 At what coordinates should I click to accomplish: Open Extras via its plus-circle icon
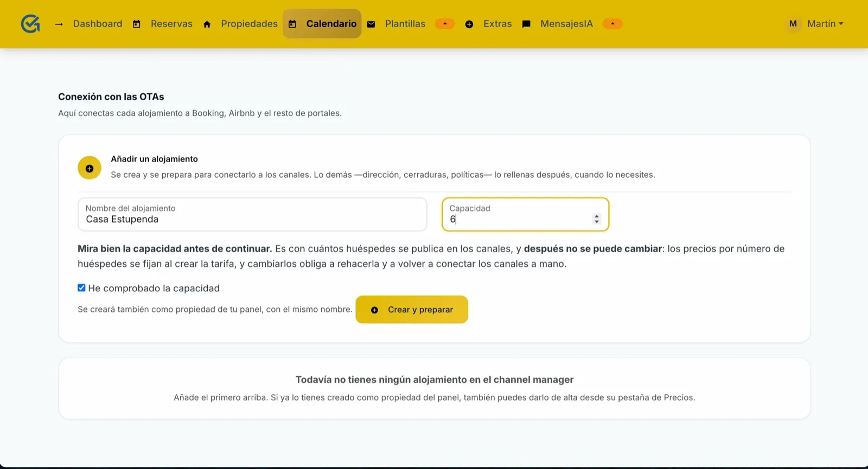pos(469,24)
